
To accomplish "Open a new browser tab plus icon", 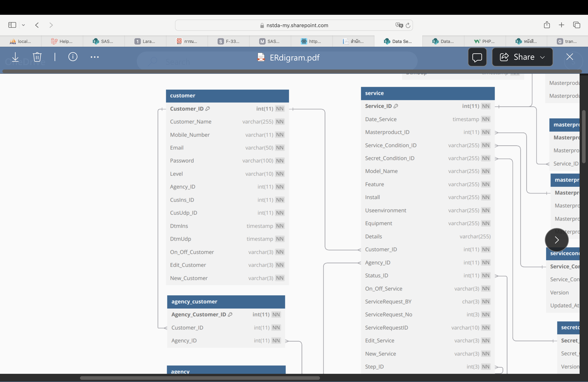I will tap(561, 25).
